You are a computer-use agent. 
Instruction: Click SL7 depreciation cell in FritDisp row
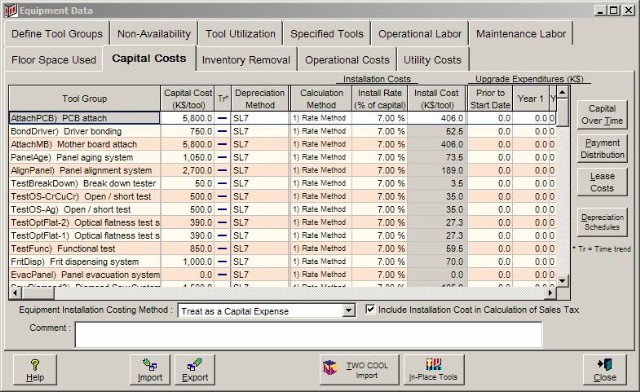click(260, 262)
